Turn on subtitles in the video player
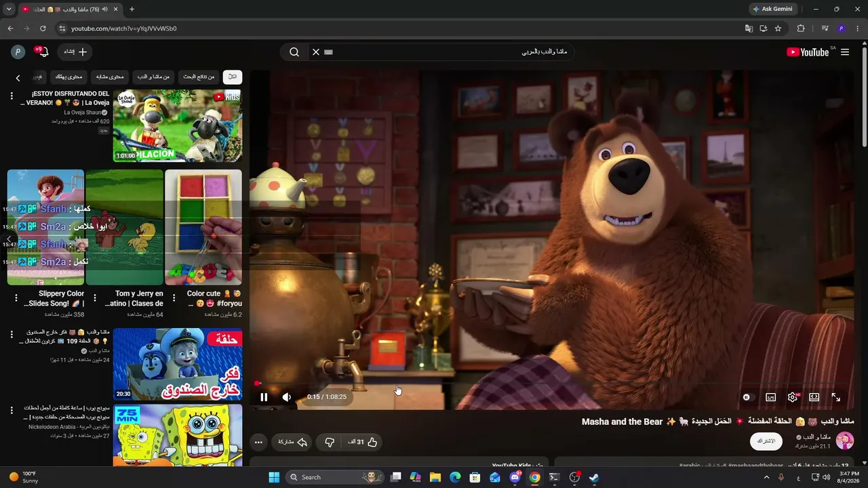This screenshot has width=868, height=488. coord(770,397)
